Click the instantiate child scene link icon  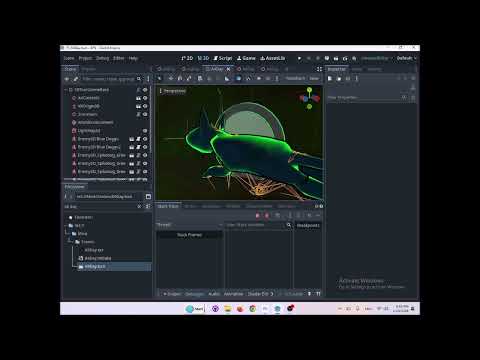click(76, 79)
